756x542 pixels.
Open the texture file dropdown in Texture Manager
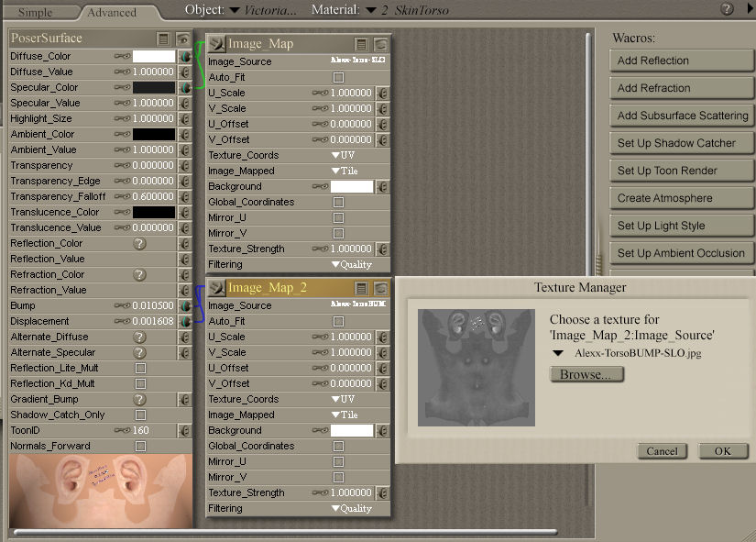[558, 352]
